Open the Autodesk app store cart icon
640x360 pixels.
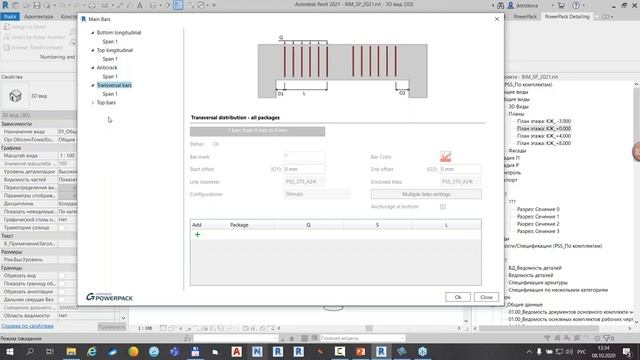point(561,5)
